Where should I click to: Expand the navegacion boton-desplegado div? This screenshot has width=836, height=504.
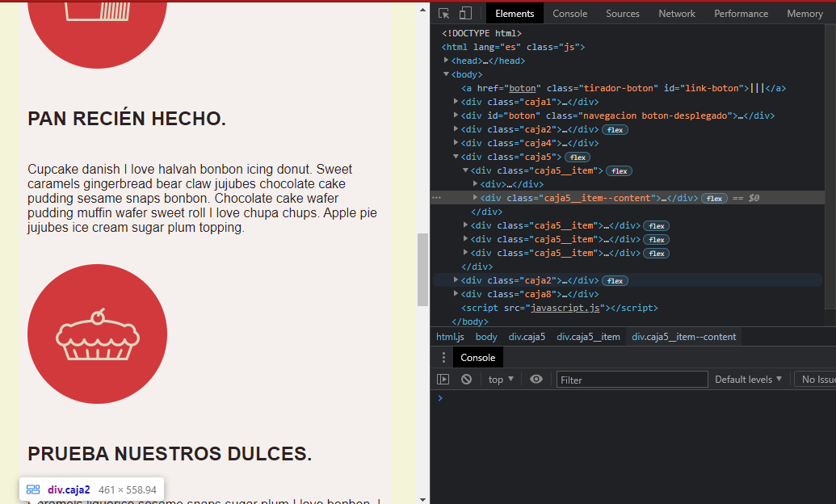click(456, 115)
